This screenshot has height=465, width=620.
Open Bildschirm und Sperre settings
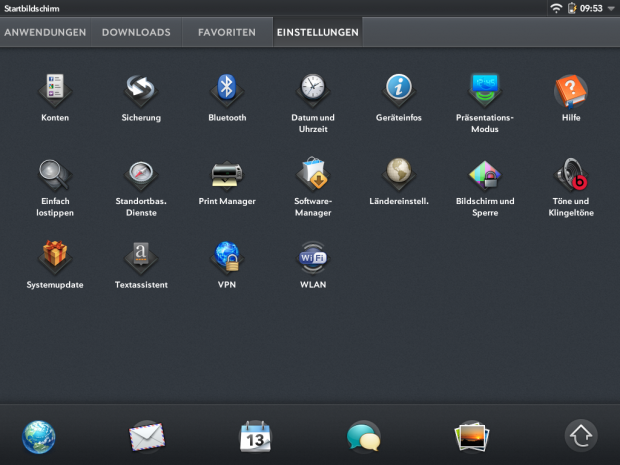pyautogui.click(x=484, y=175)
